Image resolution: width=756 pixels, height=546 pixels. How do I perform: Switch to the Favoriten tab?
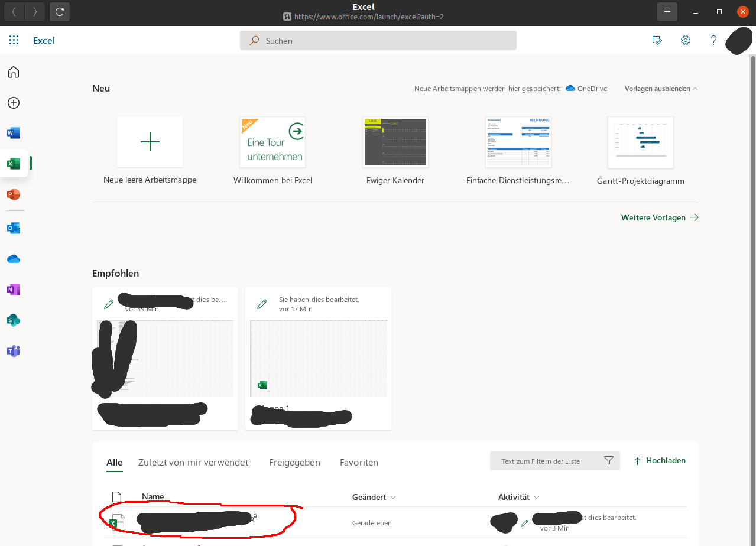pos(359,463)
